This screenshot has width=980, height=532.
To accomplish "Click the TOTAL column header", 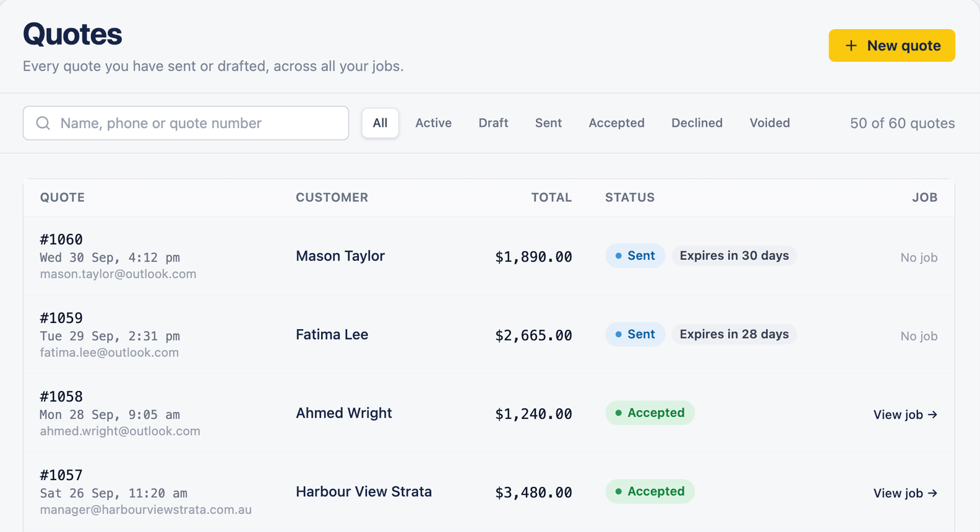I will (551, 197).
